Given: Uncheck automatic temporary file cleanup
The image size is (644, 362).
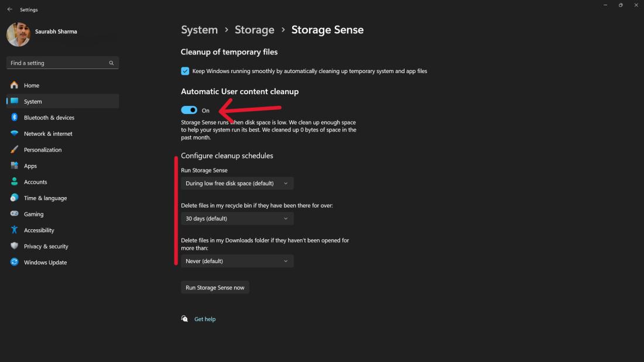Looking at the screenshot, I should 184,71.
